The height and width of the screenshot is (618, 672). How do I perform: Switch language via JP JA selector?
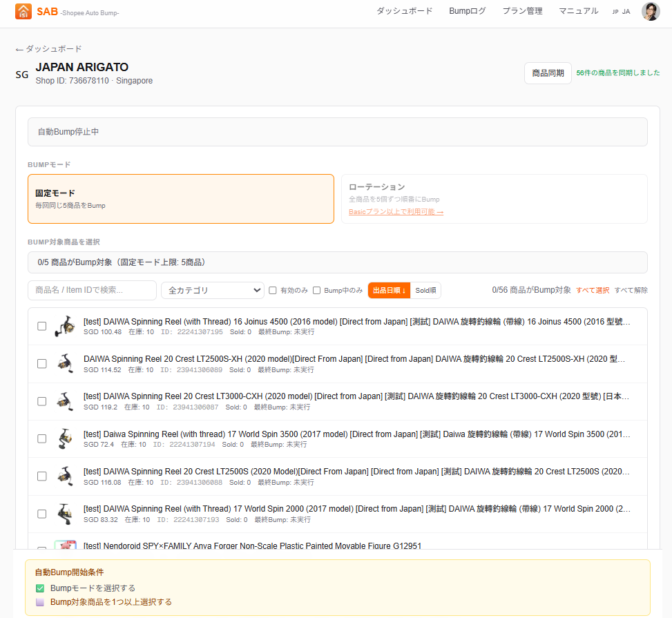[621, 12]
